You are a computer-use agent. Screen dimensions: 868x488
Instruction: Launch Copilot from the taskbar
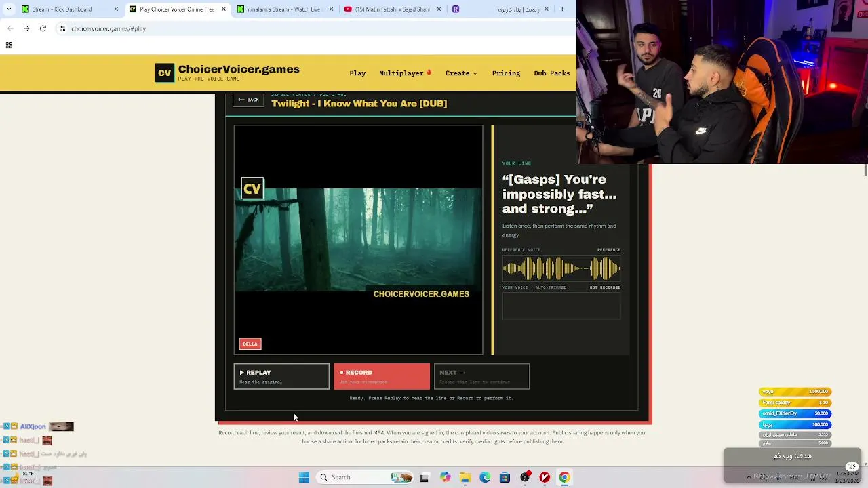point(445,477)
